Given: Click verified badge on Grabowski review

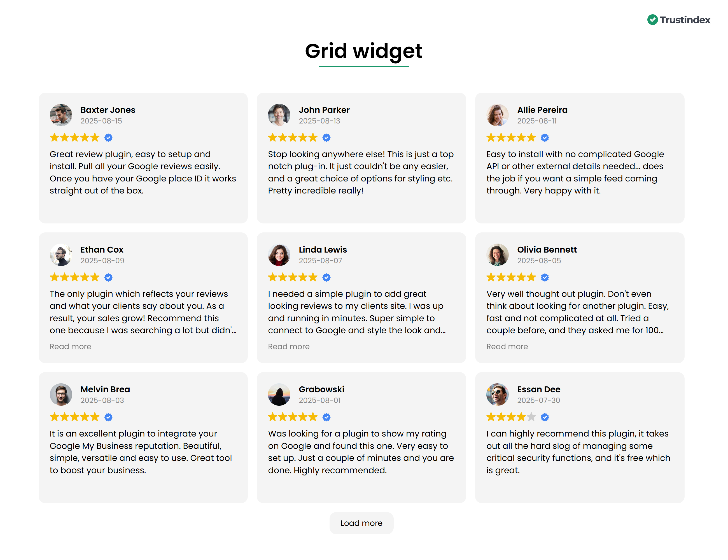Looking at the screenshot, I should coord(326,417).
